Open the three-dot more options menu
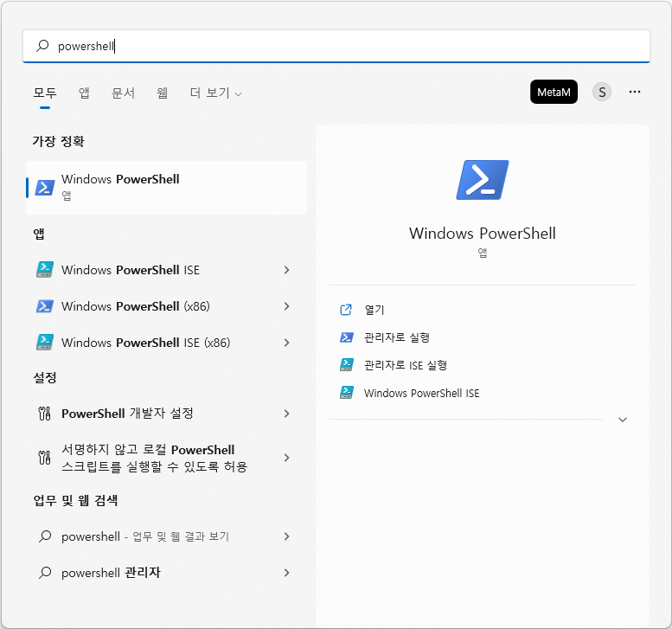 coord(635,92)
